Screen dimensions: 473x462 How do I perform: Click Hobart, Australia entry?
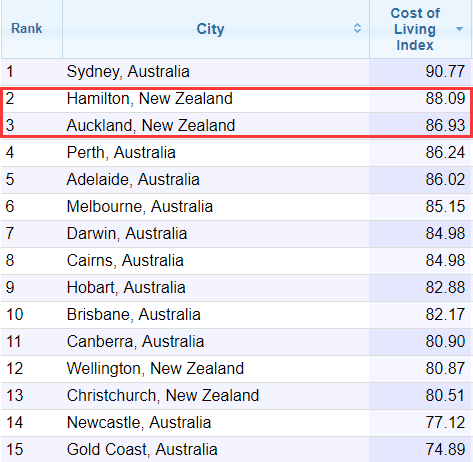(126, 288)
